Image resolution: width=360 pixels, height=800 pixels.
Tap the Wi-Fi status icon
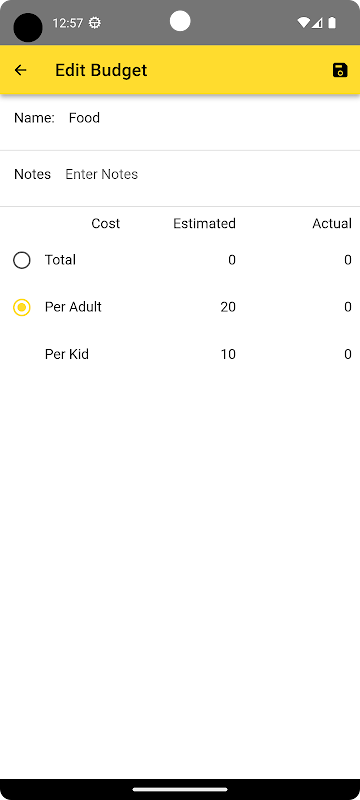point(303,23)
